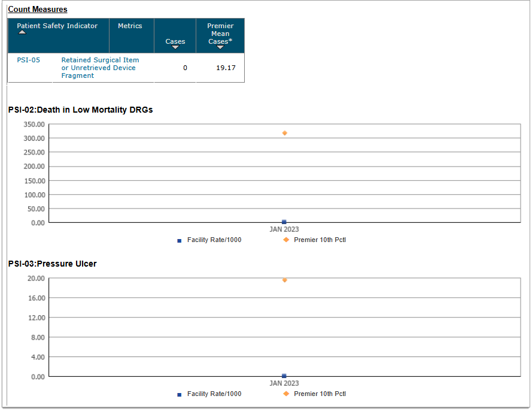The image size is (532, 411).
Task: Click sort arrow under Patient Safety Indicator
Action: [22, 33]
